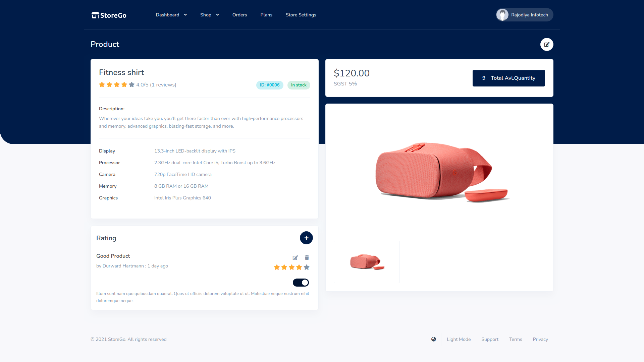The height and width of the screenshot is (362, 644).
Task: Select the Store Settings menu item
Action: pos(301,15)
